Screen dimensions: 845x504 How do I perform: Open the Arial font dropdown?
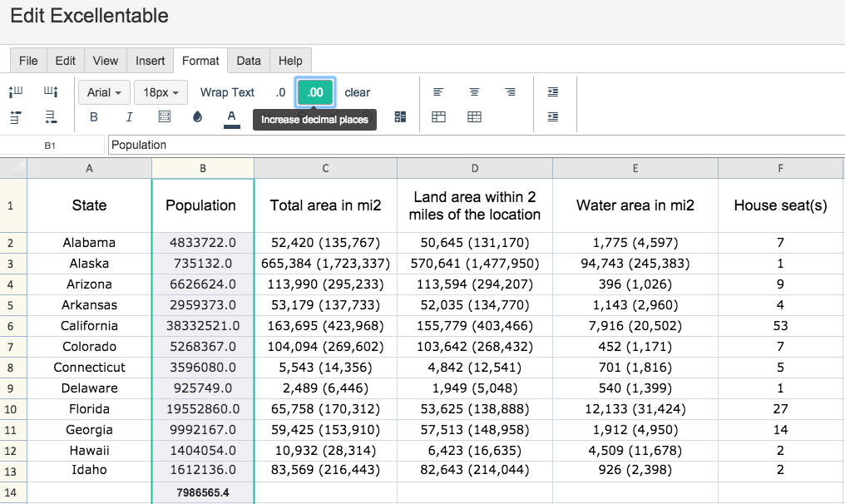coord(104,92)
